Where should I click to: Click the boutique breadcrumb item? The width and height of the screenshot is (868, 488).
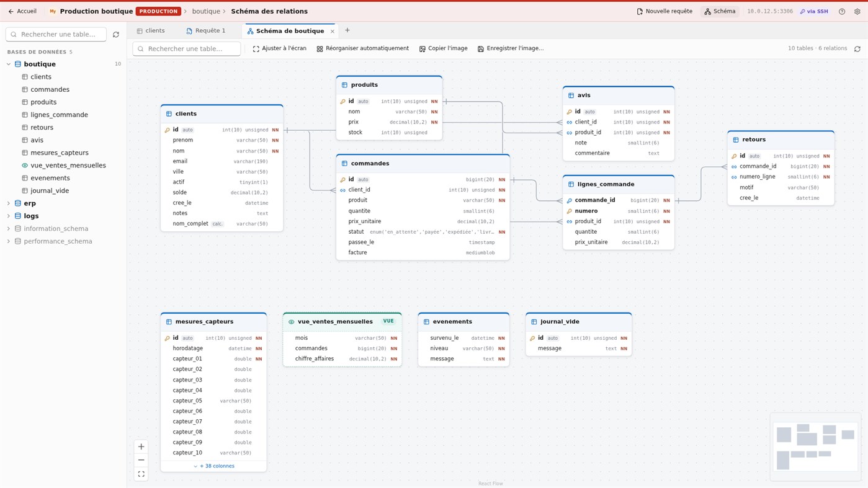coord(206,12)
